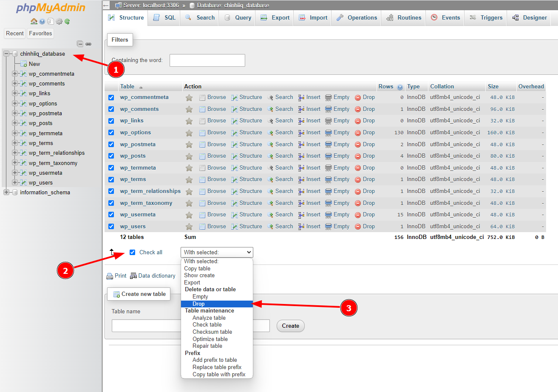Uncheck the wp_postmeta row checkbox
The height and width of the screenshot is (392, 558).
point(111,145)
